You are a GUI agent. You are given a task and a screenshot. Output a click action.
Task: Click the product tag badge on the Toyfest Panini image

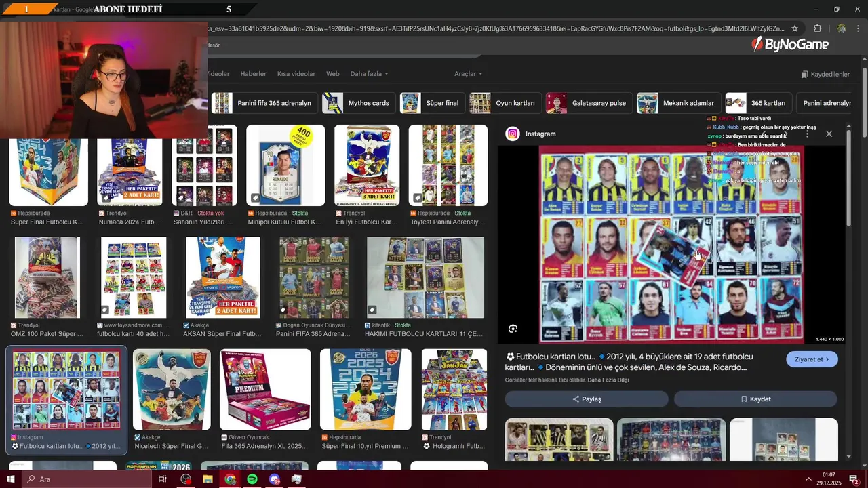click(x=418, y=197)
